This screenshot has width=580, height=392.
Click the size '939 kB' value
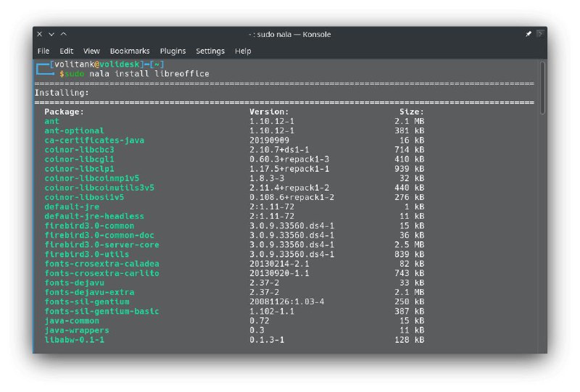pos(409,169)
